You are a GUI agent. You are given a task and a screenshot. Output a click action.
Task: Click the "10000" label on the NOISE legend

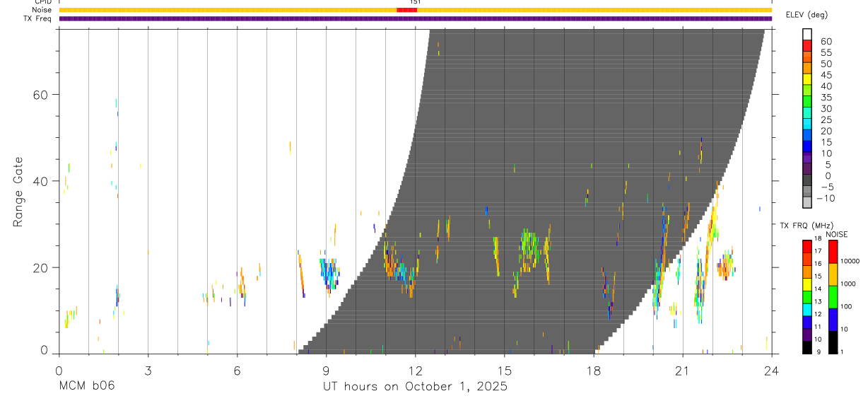(850, 261)
